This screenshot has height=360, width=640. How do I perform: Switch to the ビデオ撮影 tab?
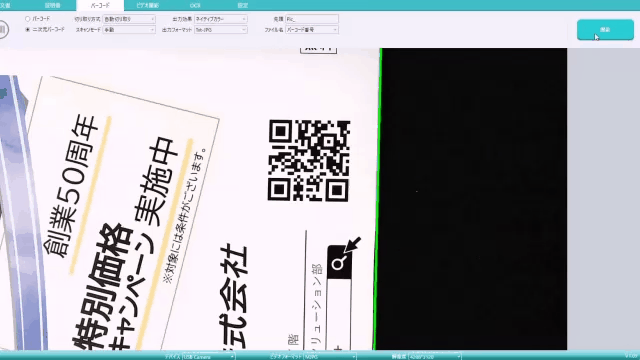pyautogui.click(x=147, y=6)
